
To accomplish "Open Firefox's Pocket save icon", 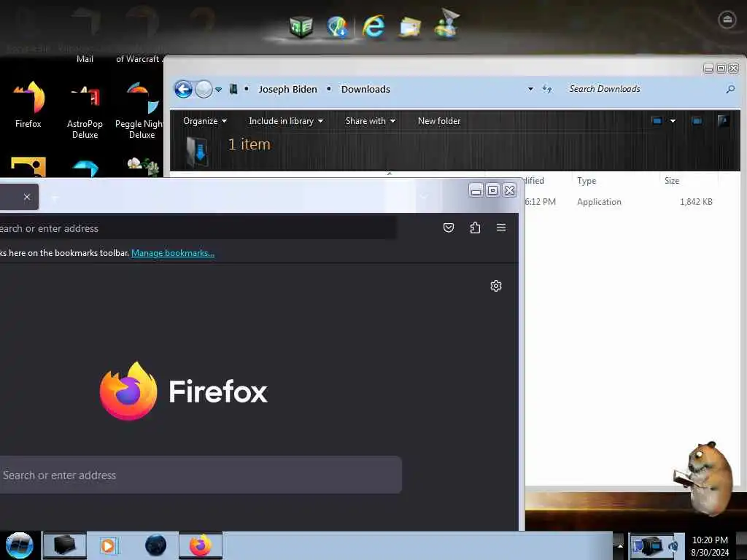I will click(x=449, y=227).
